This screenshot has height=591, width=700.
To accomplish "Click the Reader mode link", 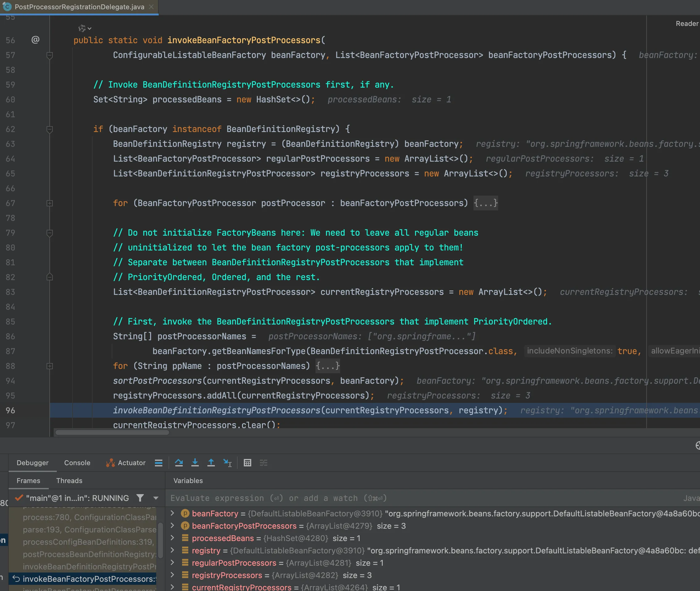I will (x=687, y=23).
